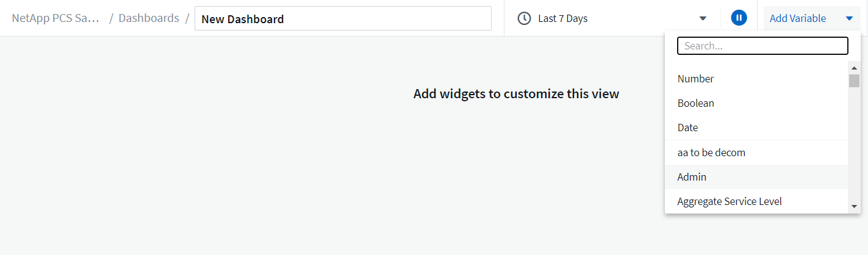Select Aggregate Service Level from the list
Viewport: 868px width, 255px height.
tap(730, 201)
